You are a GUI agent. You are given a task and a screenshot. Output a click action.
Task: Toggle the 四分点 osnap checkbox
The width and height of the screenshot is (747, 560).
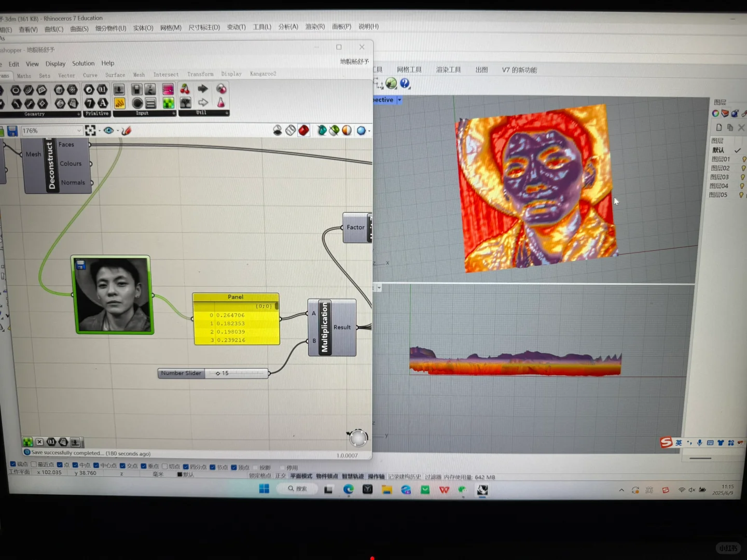click(186, 466)
